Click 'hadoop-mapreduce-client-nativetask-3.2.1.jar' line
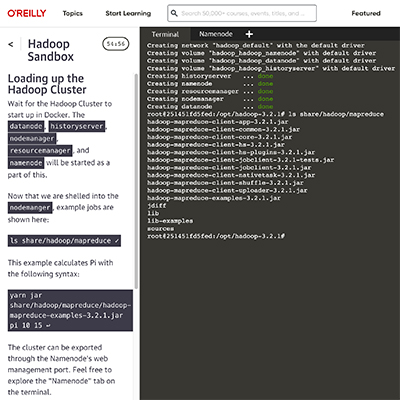The width and height of the screenshot is (400, 400). (231, 175)
